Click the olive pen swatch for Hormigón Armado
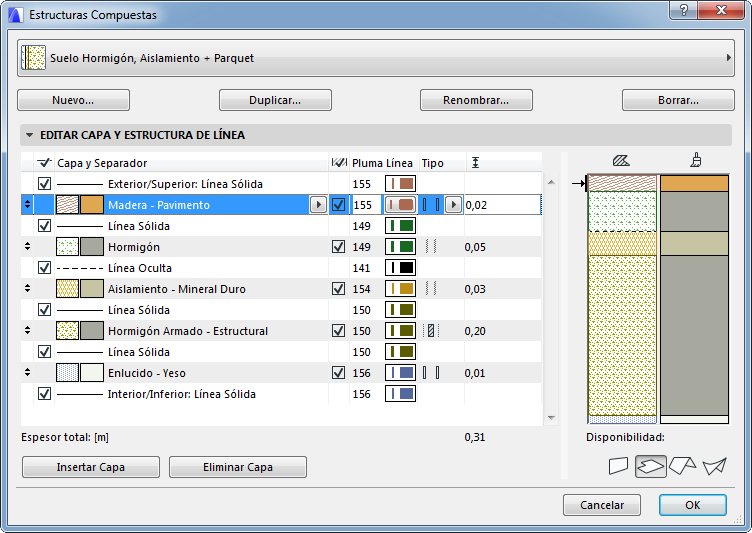 point(400,331)
